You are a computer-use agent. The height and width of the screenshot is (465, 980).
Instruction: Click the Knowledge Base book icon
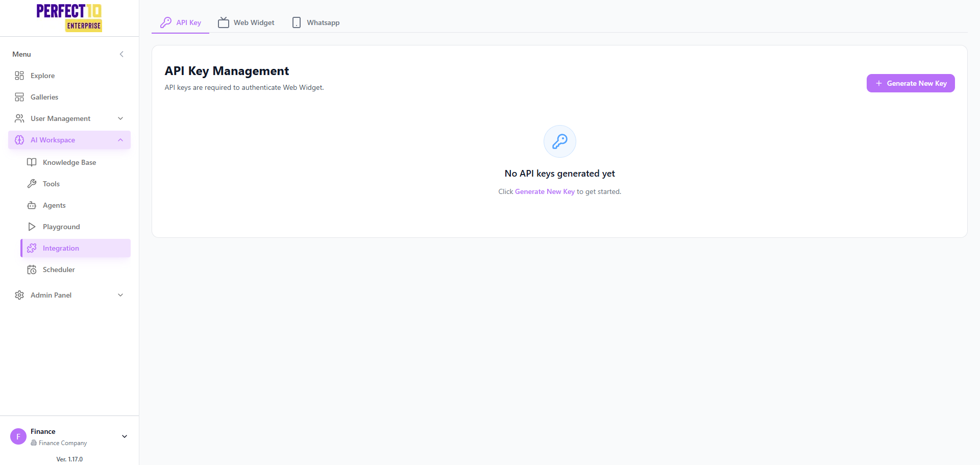(x=32, y=162)
